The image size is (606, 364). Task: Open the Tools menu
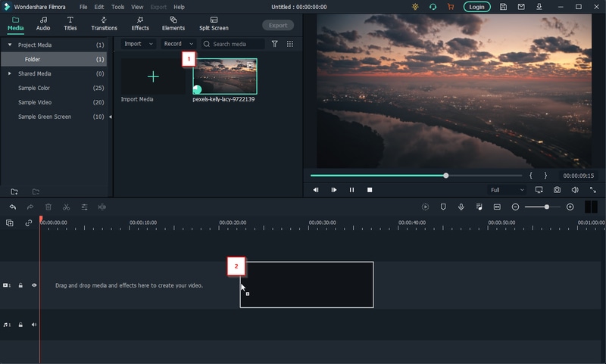click(118, 7)
